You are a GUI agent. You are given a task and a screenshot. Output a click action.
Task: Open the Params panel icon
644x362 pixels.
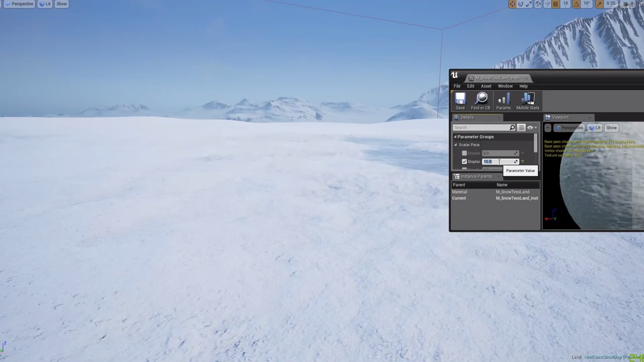pyautogui.click(x=503, y=100)
